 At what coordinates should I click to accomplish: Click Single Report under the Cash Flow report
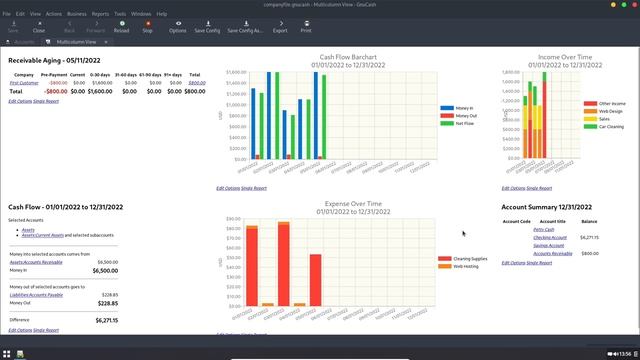[46, 330]
